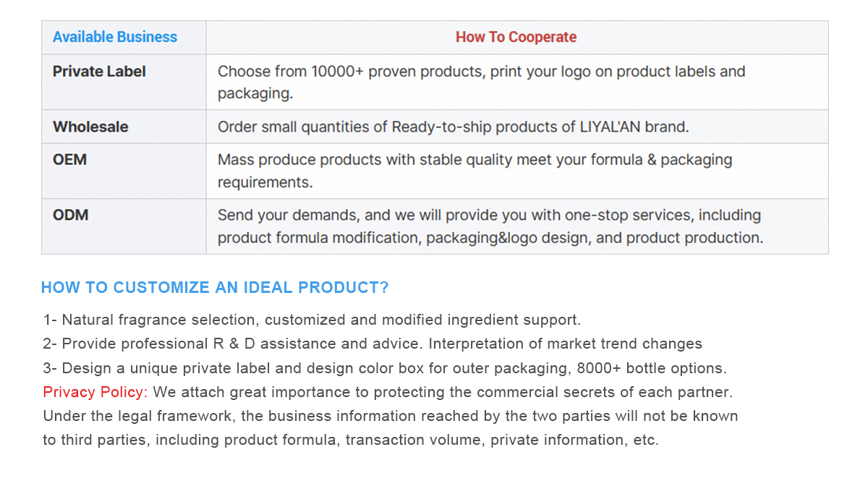Click the red Privacy Policy label
The width and height of the screenshot is (868, 481).
coord(95,392)
